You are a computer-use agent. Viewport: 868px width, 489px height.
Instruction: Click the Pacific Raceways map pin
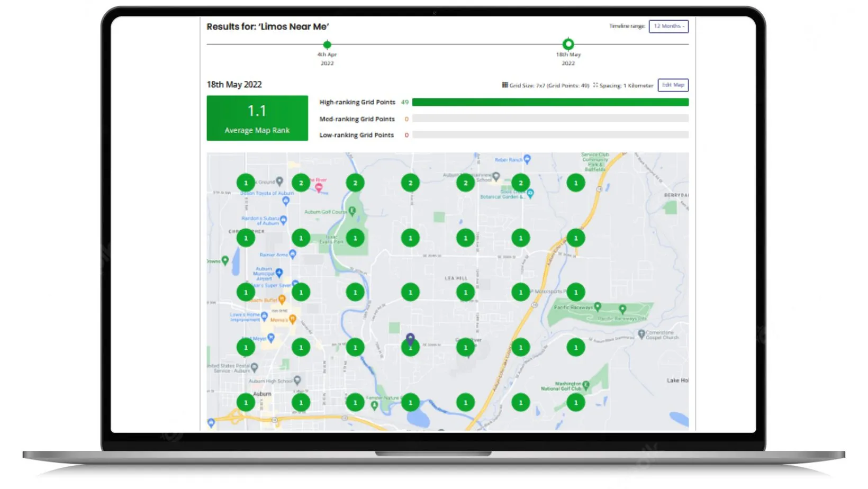pos(598,306)
